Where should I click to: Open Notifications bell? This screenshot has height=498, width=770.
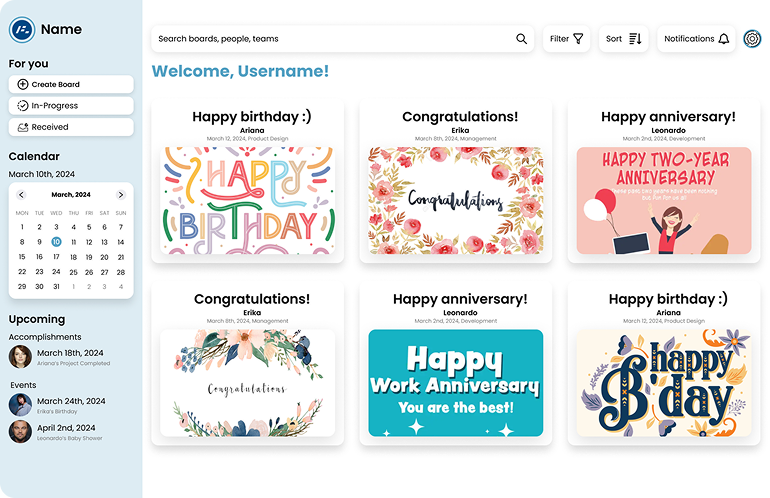tap(724, 39)
